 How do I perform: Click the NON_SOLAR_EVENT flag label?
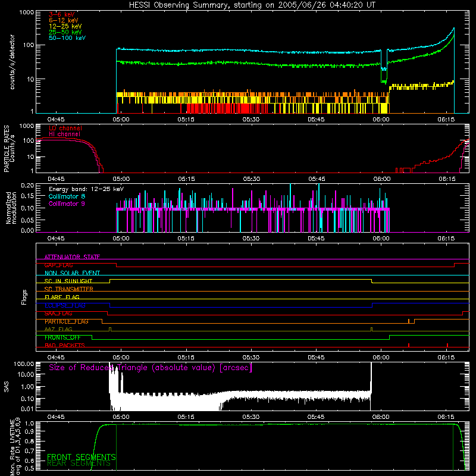click(72, 273)
